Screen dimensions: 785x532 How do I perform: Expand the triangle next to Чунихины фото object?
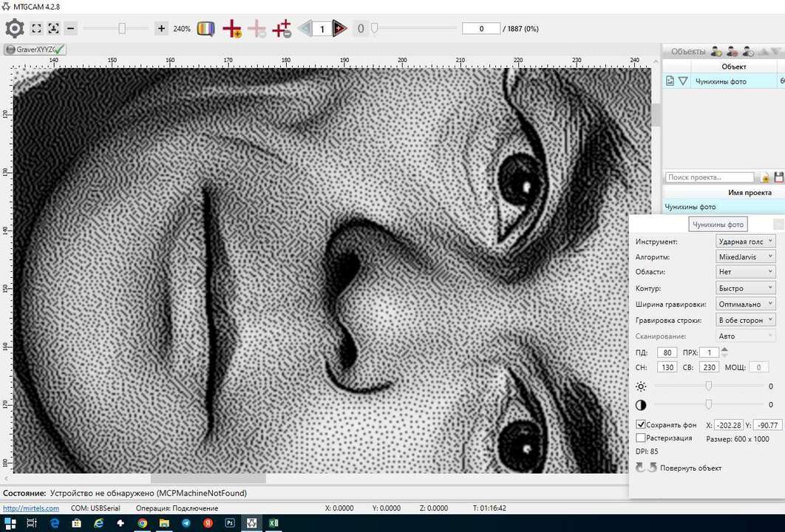coord(683,81)
